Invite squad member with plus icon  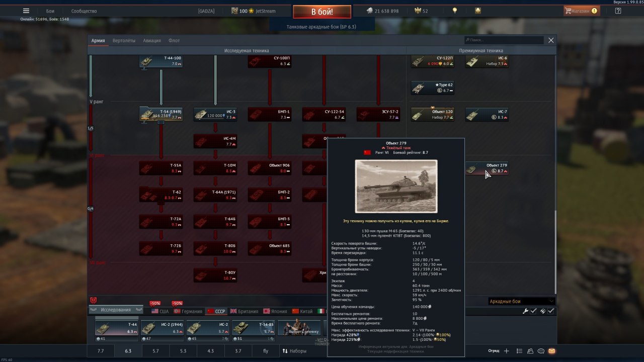[507, 351]
